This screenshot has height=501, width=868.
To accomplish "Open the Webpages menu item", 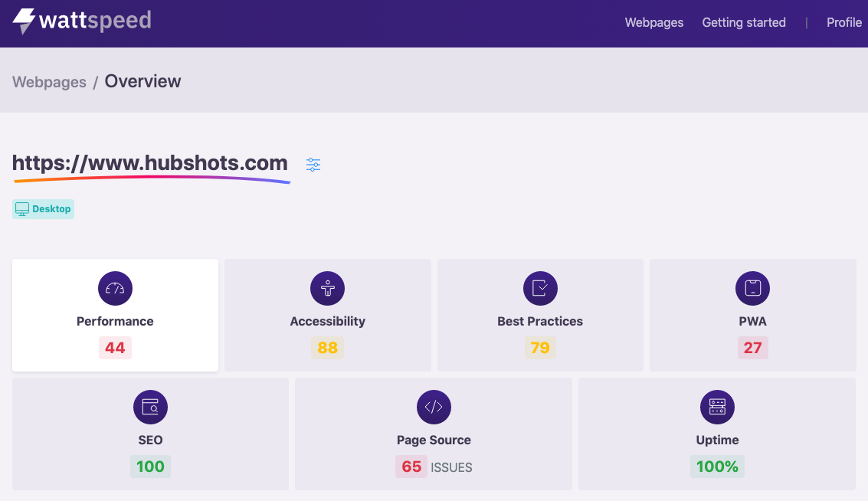I will [653, 22].
